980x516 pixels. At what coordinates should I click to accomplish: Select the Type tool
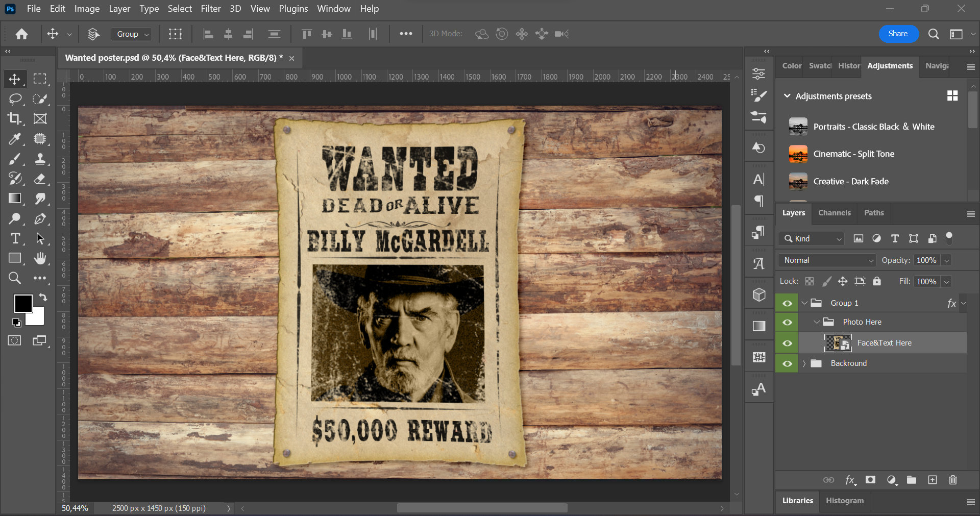(14, 238)
